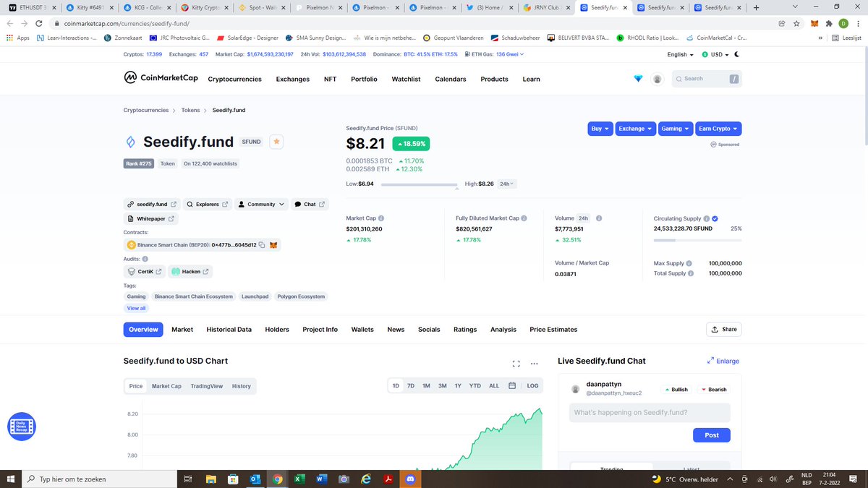The width and height of the screenshot is (868, 488).
Task: Copy the BEP20 contract address
Action: click(262, 245)
